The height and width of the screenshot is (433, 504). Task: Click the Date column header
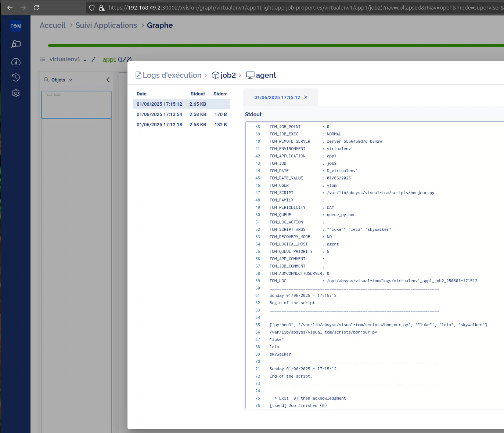(141, 94)
